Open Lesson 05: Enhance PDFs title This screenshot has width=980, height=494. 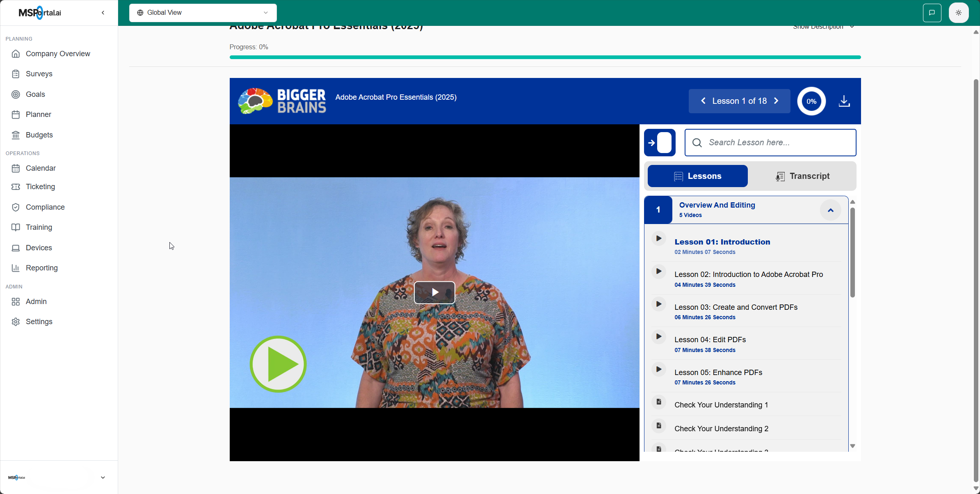pyautogui.click(x=718, y=373)
